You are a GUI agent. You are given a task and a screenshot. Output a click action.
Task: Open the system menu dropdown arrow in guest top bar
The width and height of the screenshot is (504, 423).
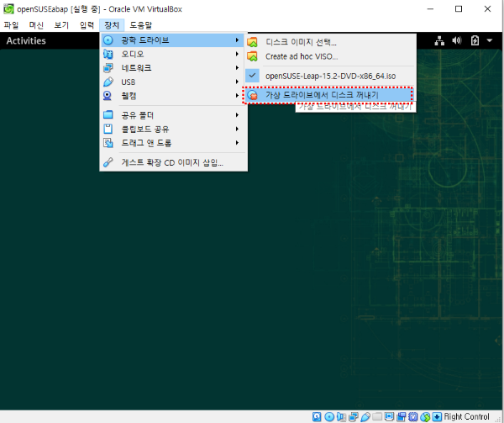489,40
